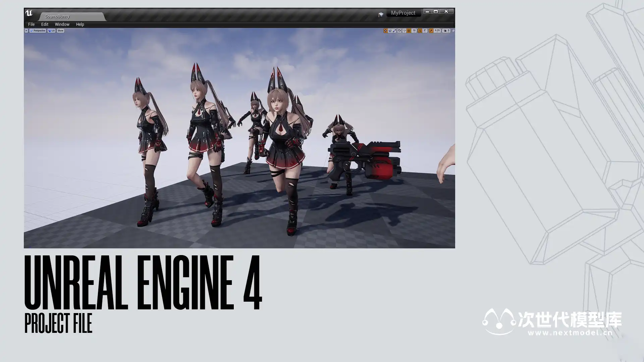Maximize viewport using the corner icon
The image size is (644, 362).
point(453,31)
